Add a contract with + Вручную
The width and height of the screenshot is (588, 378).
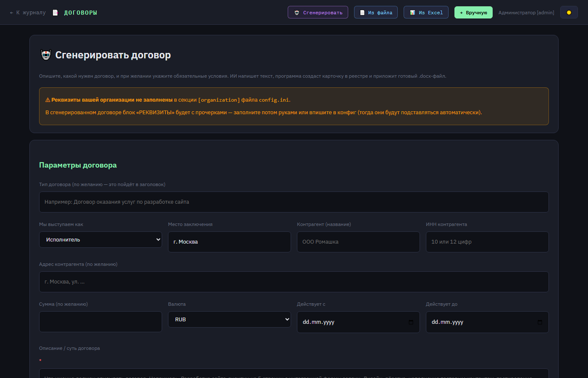(x=473, y=13)
